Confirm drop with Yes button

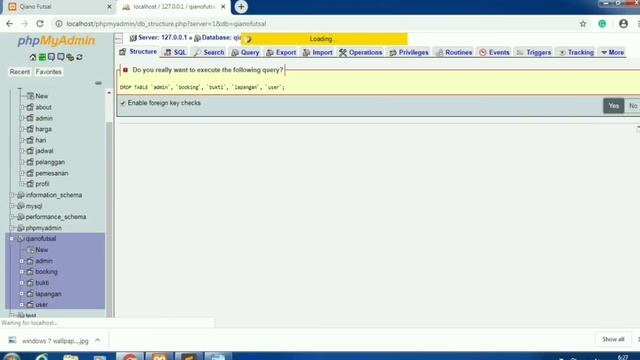pyautogui.click(x=613, y=106)
